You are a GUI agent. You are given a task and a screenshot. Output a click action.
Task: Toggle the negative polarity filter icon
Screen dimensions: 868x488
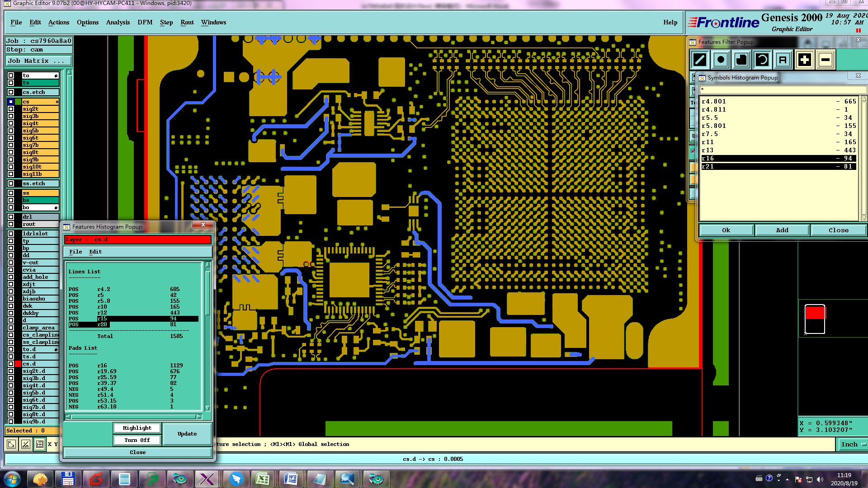pos(826,60)
